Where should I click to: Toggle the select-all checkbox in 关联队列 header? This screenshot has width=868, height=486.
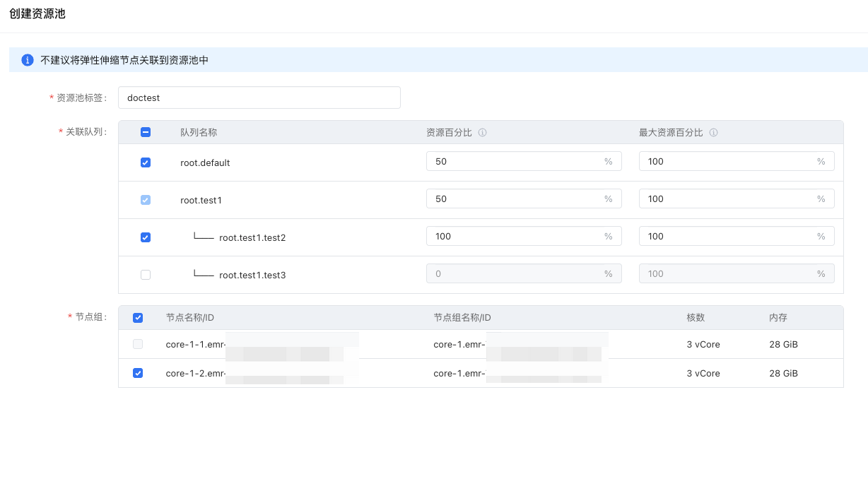tap(146, 132)
